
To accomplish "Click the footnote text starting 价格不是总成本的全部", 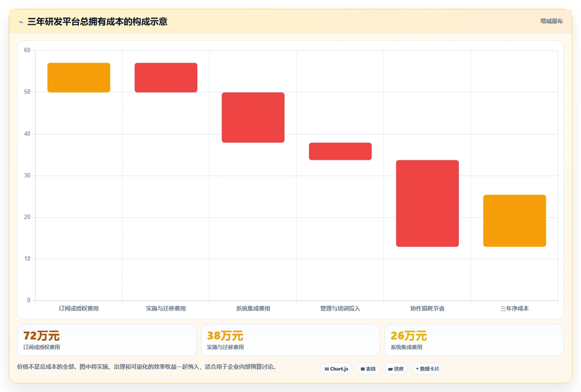I will pos(147,367).
